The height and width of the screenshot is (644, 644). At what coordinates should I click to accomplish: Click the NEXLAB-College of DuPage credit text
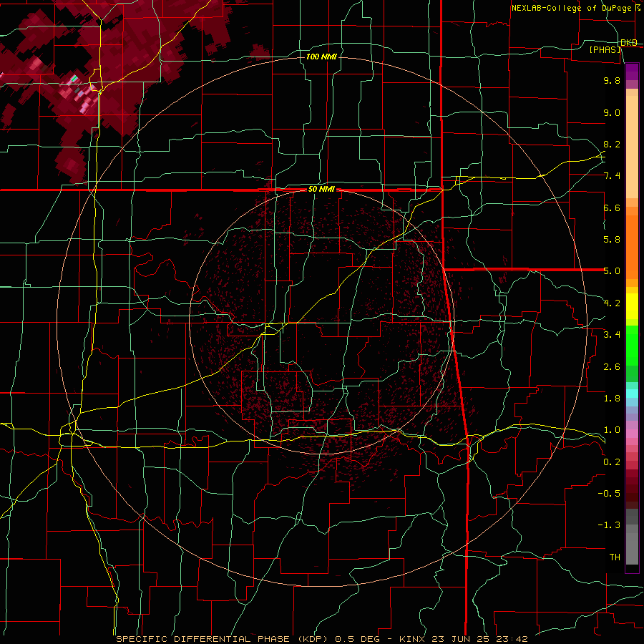[x=571, y=8]
